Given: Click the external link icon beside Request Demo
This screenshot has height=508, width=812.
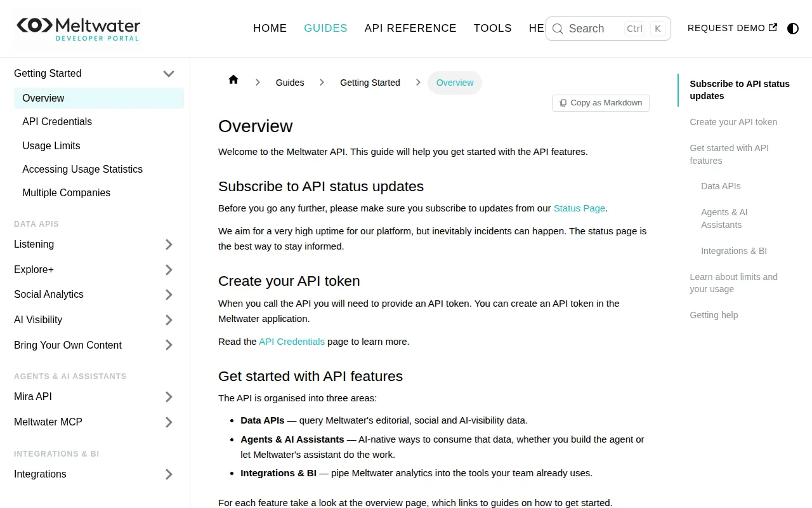Looking at the screenshot, I should tap(773, 27).
